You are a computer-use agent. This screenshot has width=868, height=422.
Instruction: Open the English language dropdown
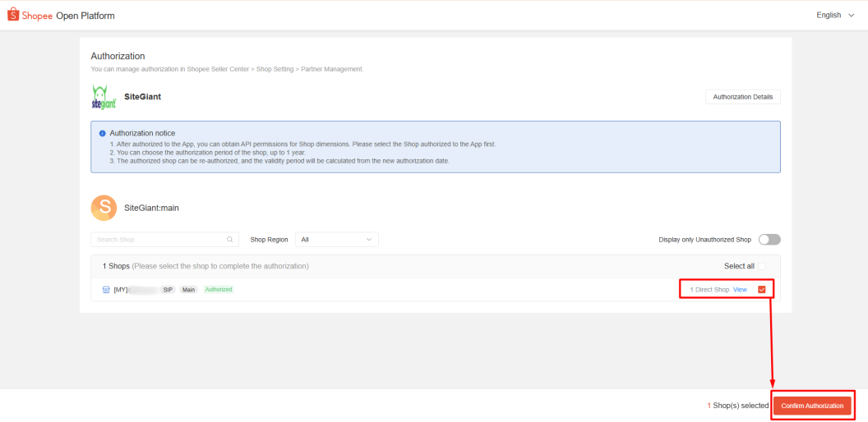coord(834,15)
